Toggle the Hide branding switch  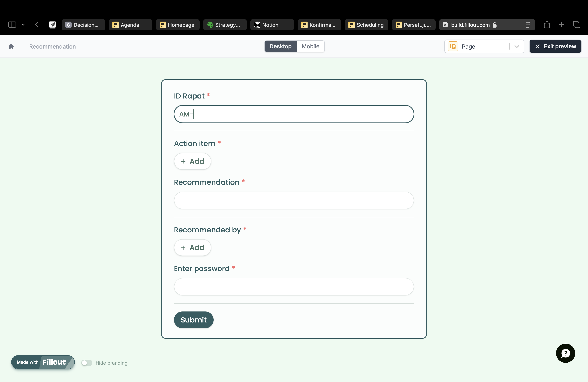(87, 363)
